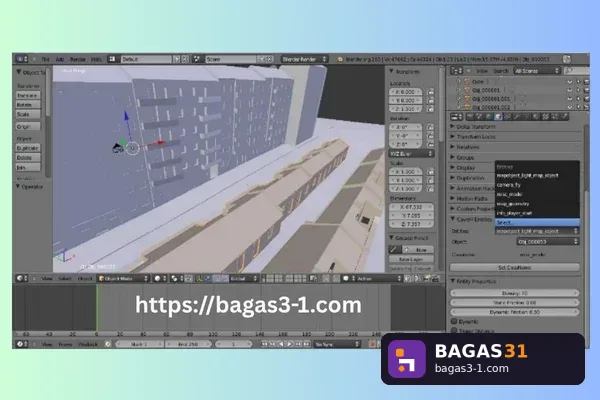Click the timeline range clock icon

[x=108, y=344]
